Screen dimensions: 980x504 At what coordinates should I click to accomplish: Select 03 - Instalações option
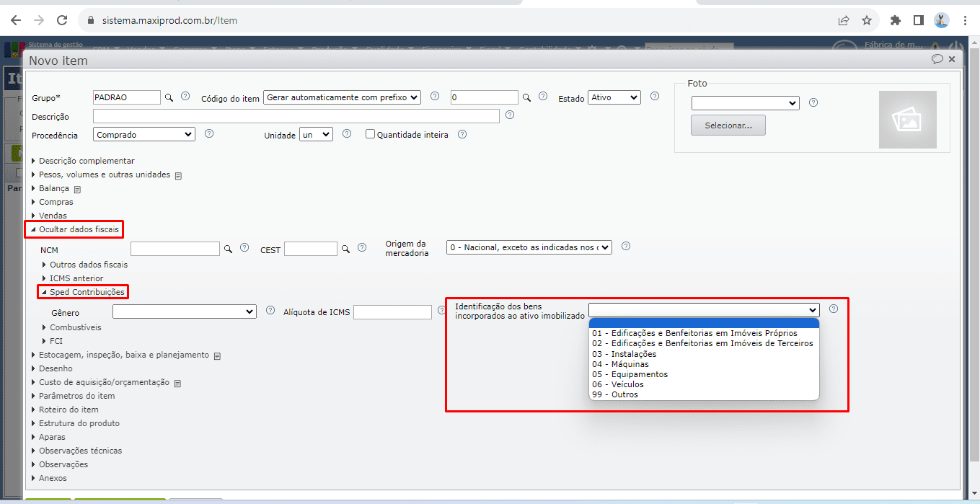704,354
